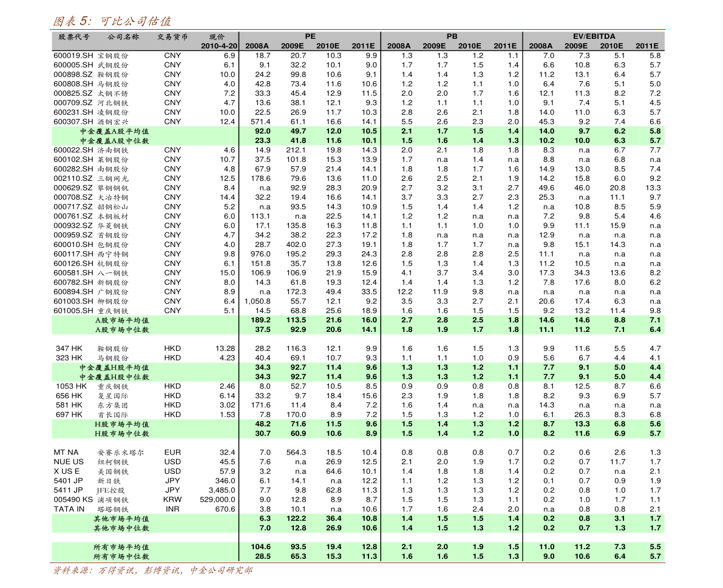Select stock code 000717.SZ
Viewport: 723px width, 588px height.
(x=73, y=207)
